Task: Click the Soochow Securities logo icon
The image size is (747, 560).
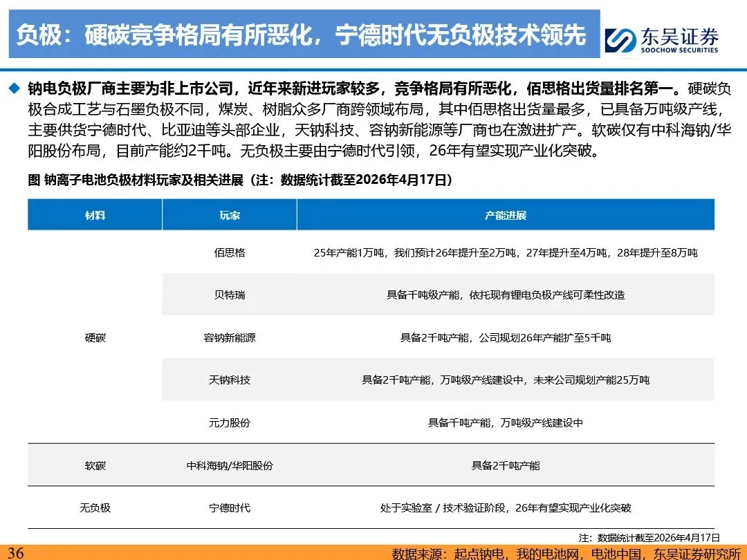Action: (620, 41)
